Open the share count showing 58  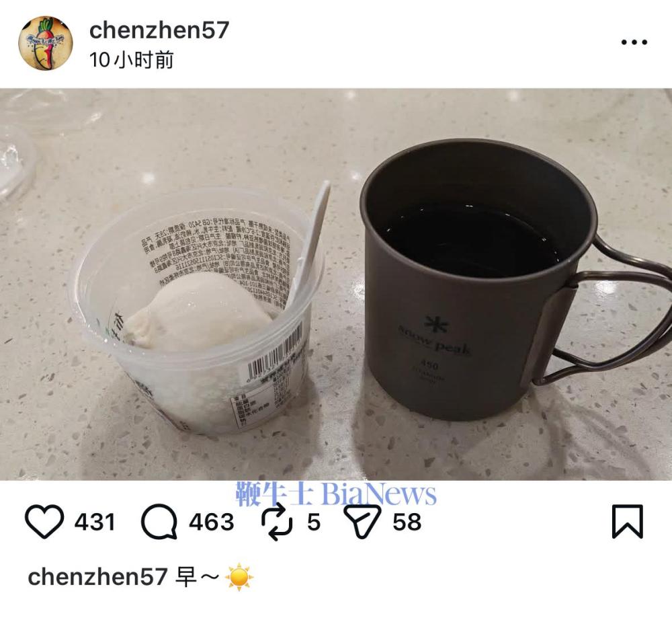pyautogui.click(x=407, y=522)
